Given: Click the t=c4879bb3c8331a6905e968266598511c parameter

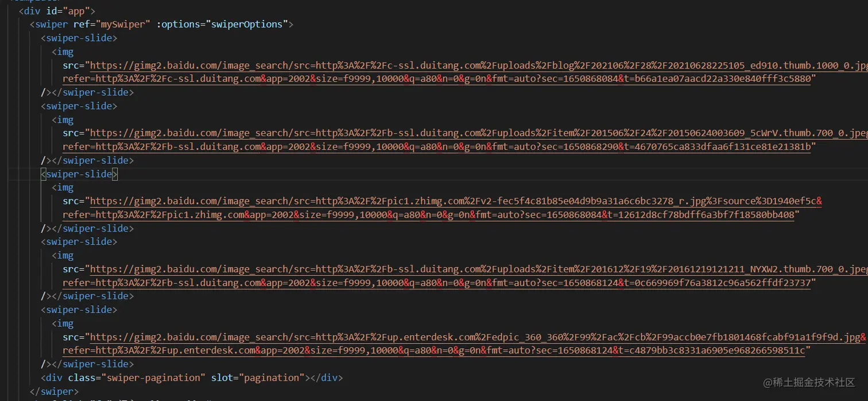Looking at the screenshot, I should 712,350.
